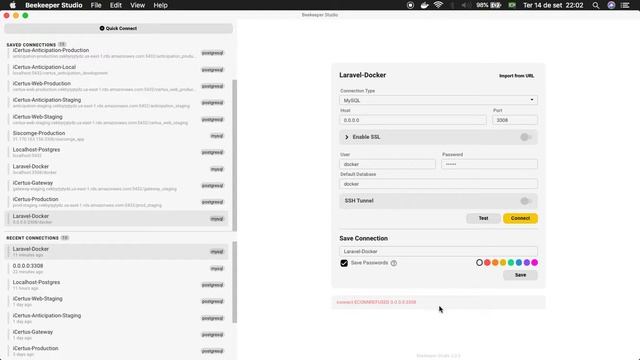Screen dimensions: 640x360
Task: Select iCertus-Gateway in Saved Connections
Action: pos(117,186)
